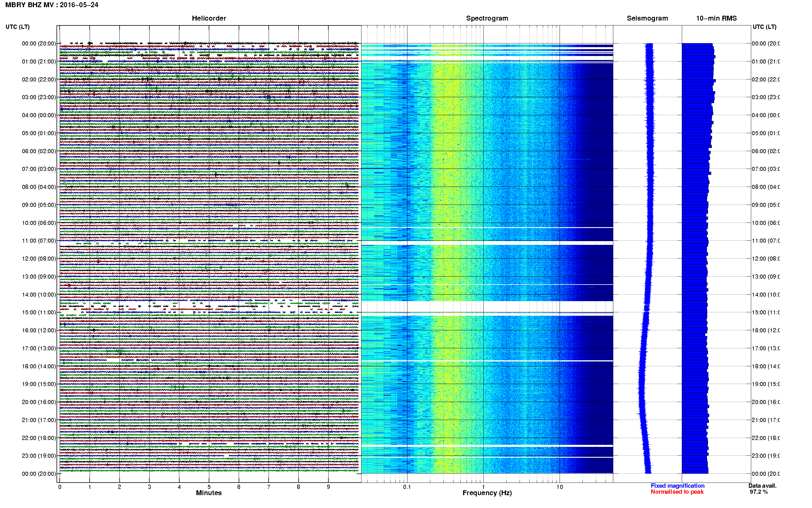Click tick "4" on the Minutes axis
812x508 pixels.
[x=179, y=487]
